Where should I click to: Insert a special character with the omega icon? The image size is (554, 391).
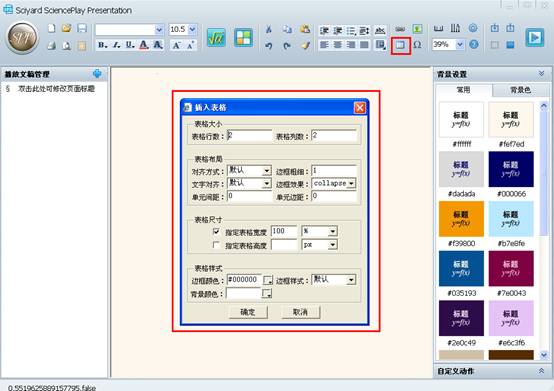[417, 45]
